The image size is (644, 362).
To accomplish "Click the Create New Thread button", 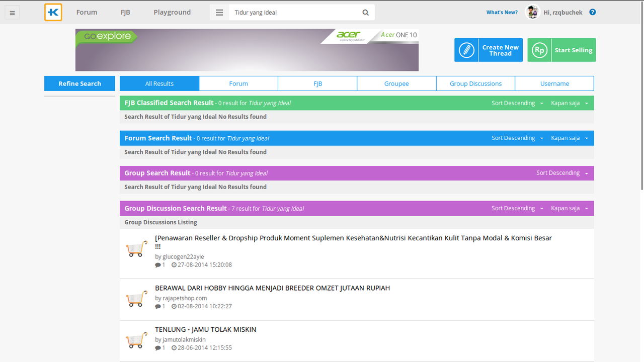I will pos(489,50).
